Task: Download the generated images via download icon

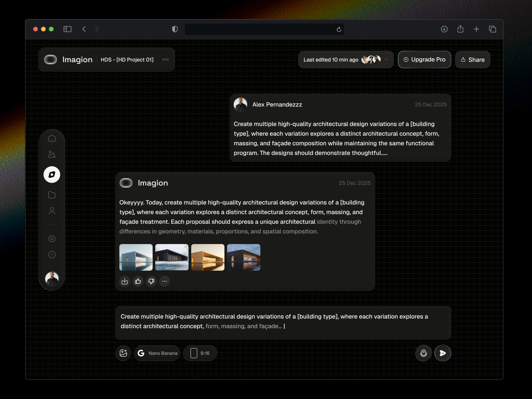Action: tap(125, 281)
